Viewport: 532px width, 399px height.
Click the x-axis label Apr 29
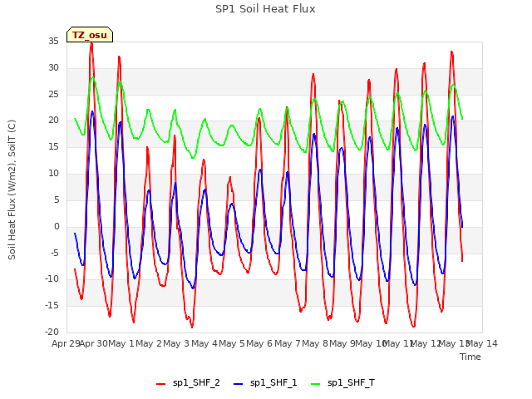click(x=66, y=343)
